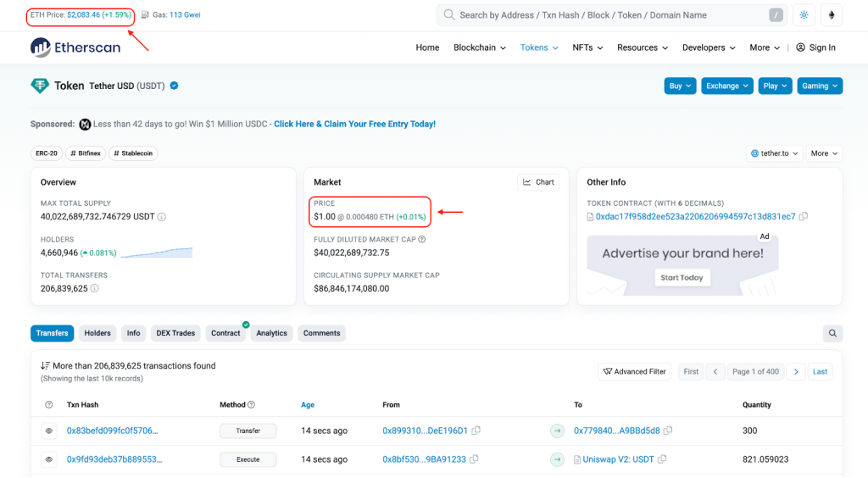Click the search icon in the transfers tab row
The height and width of the screenshot is (478, 868).
click(x=832, y=333)
